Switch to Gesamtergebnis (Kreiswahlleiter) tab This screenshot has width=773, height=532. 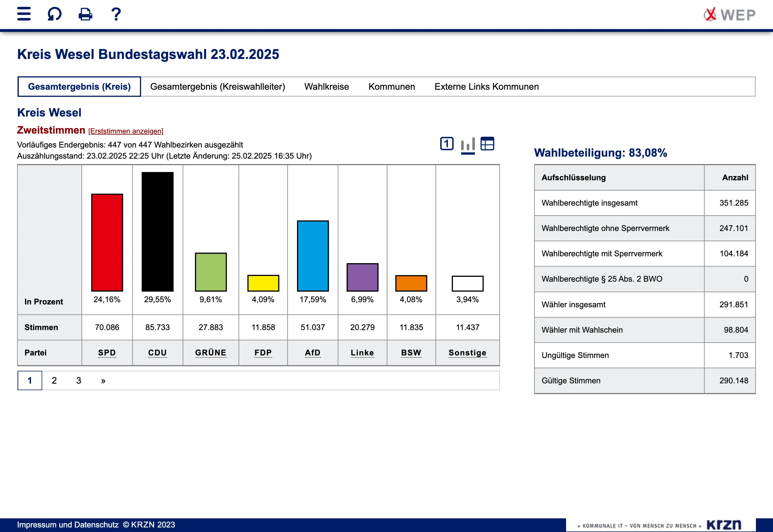point(217,87)
